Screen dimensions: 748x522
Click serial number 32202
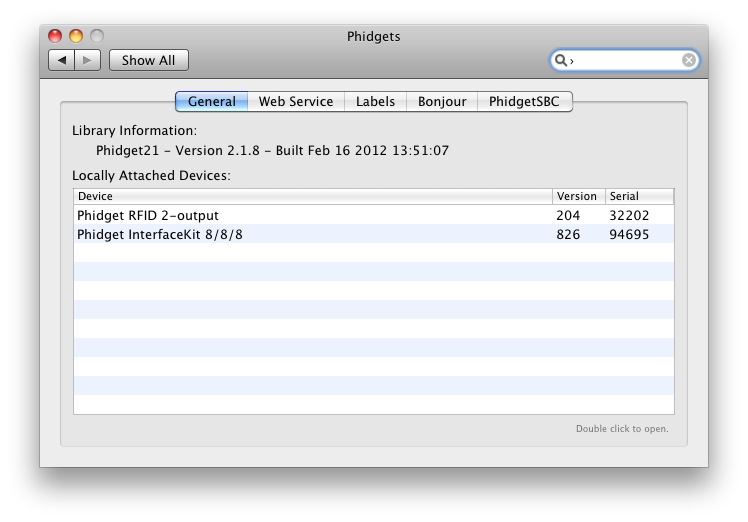[x=629, y=215]
